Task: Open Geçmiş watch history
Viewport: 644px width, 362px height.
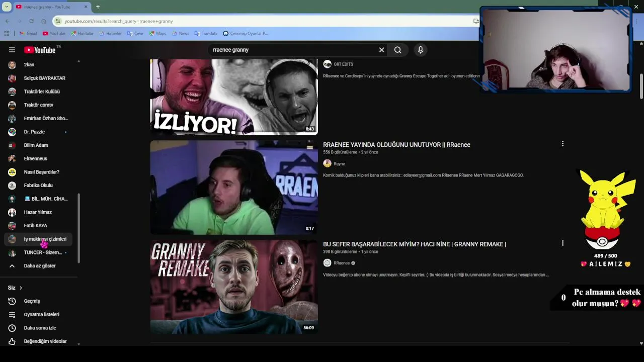Action: pos(38,301)
